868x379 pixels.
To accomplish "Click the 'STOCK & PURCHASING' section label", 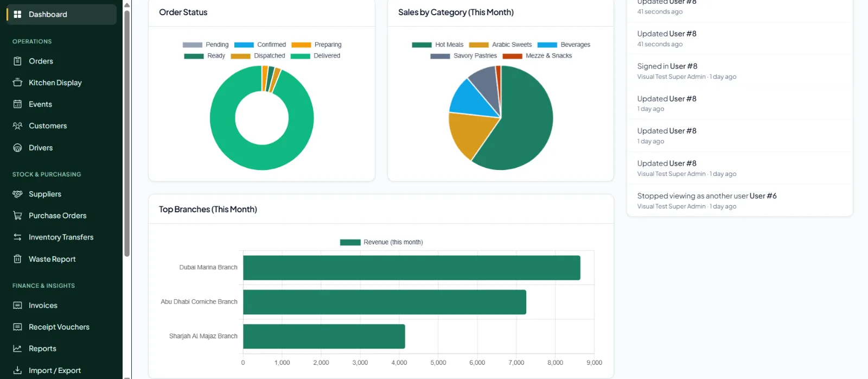I will [x=47, y=175].
